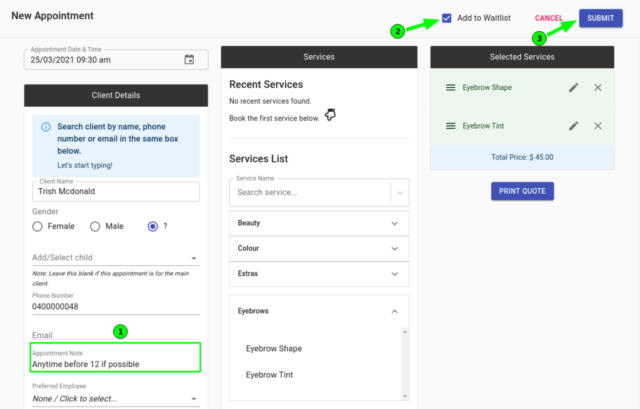Select the Male gender option
The width and height of the screenshot is (640, 409).
coord(96,226)
